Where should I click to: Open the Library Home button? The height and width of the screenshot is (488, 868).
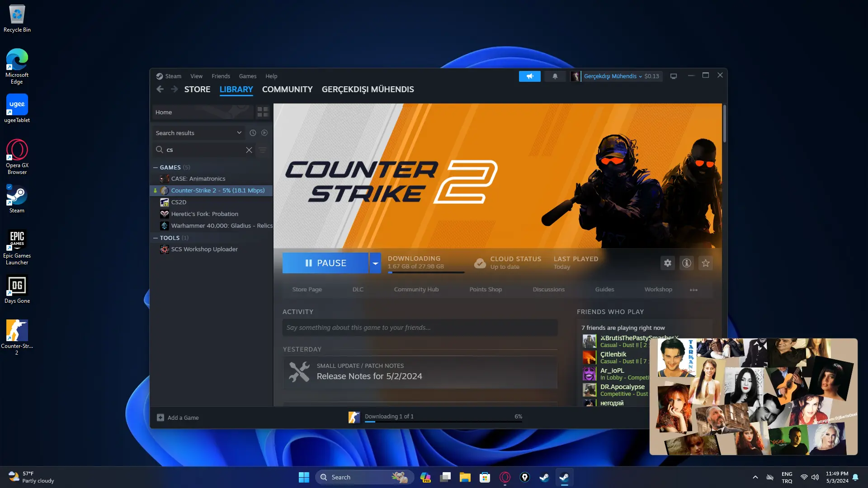[203, 112]
